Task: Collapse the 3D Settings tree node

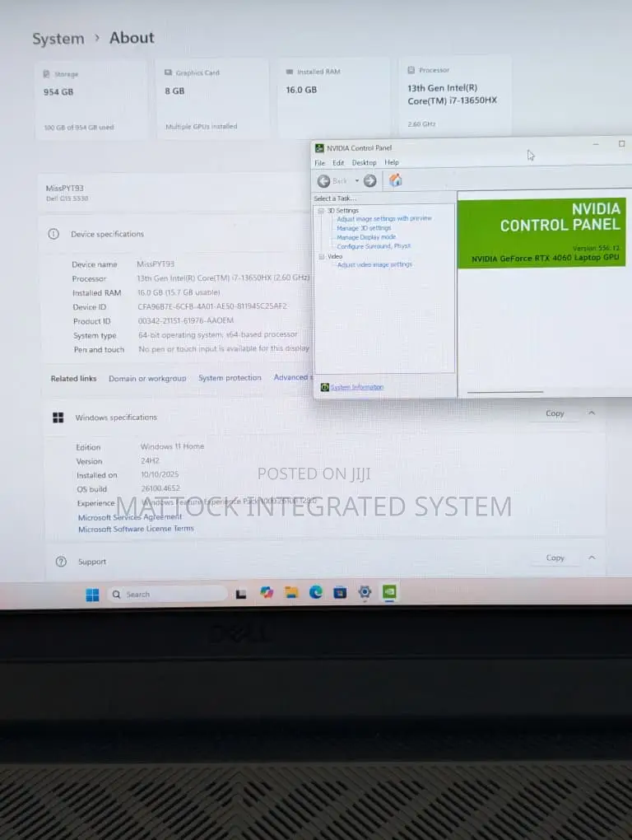Action: pyautogui.click(x=321, y=211)
